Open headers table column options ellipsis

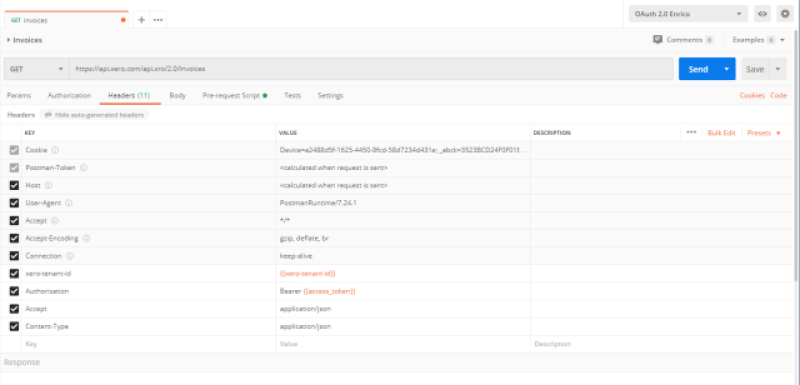(x=691, y=132)
